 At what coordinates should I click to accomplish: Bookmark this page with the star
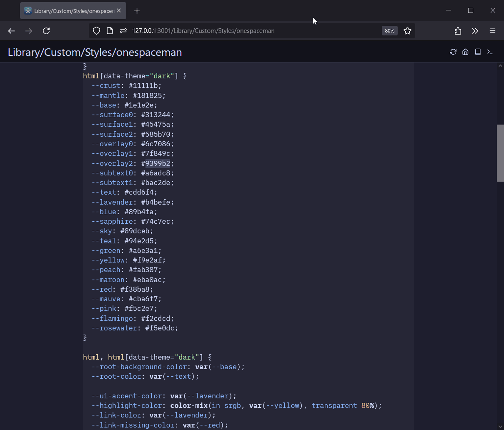click(x=408, y=31)
